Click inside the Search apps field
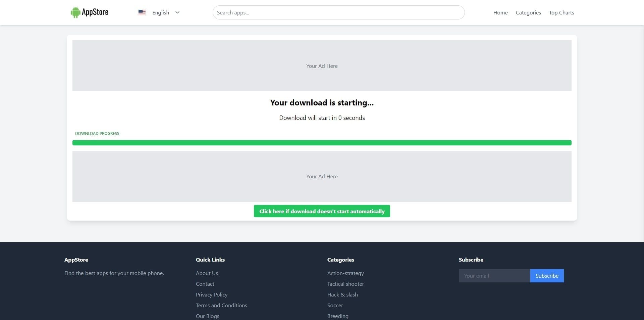 pyautogui.click(x=338, y=12)
